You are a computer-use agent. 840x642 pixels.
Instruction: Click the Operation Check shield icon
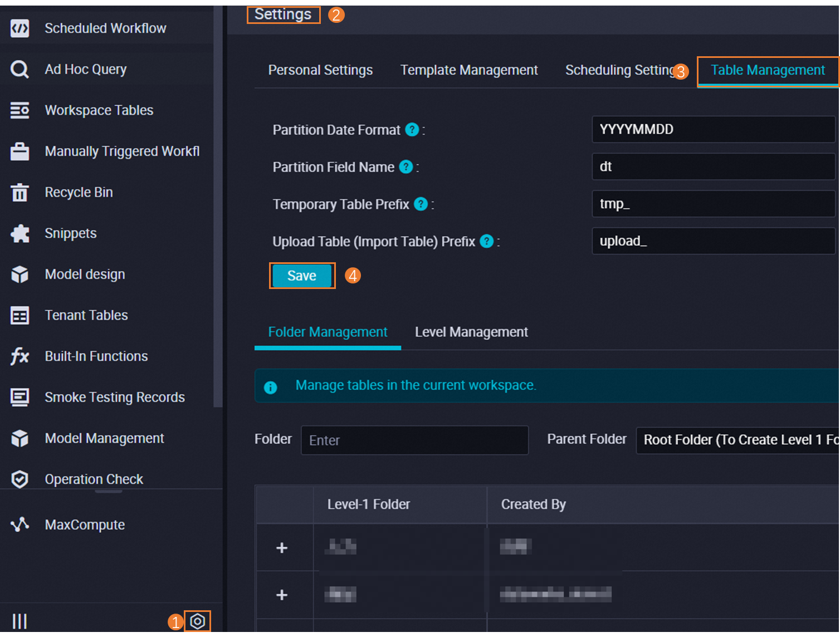(20, 479)
